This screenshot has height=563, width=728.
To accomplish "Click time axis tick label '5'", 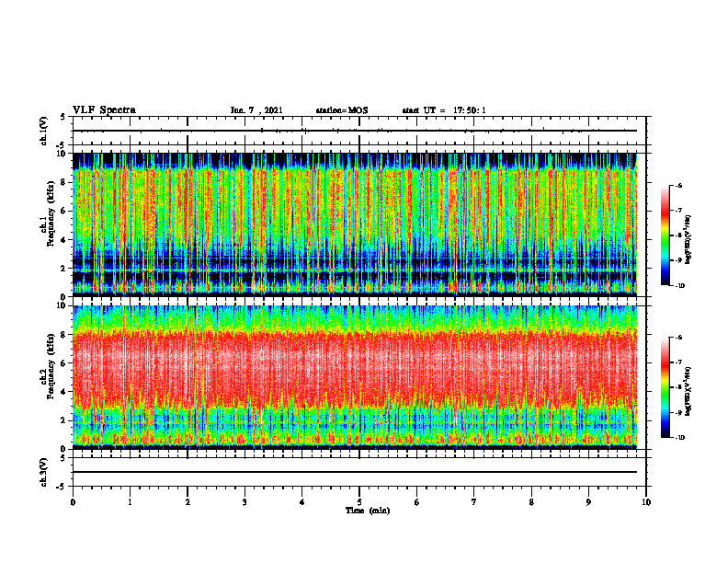I will click(x=359, y=502).
